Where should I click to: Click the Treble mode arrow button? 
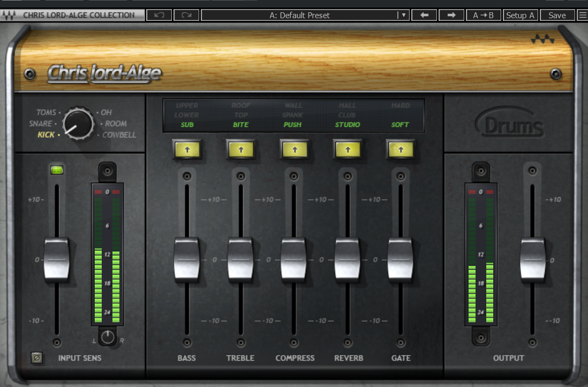241,150
